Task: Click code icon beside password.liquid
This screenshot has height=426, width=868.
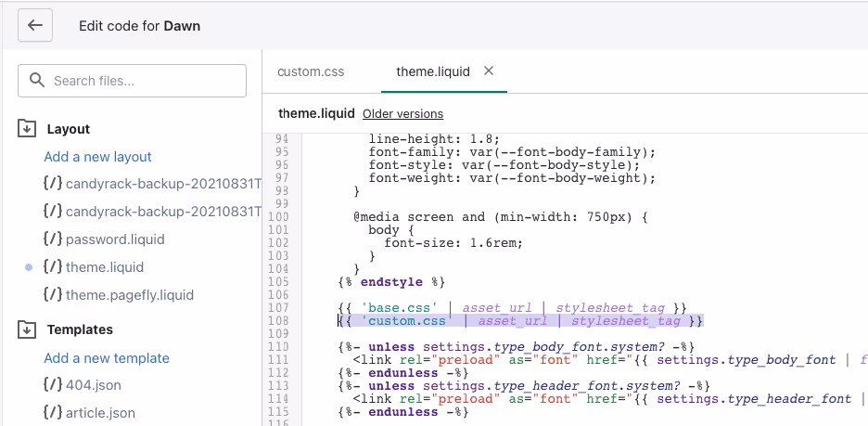Action: click(x=53, y=239)
